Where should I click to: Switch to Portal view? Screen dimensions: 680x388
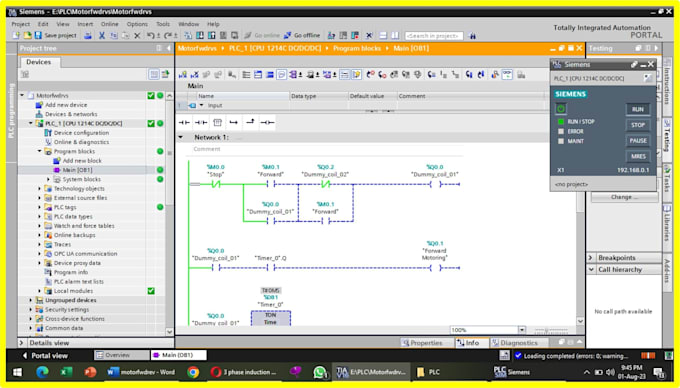tap(45, 355)
